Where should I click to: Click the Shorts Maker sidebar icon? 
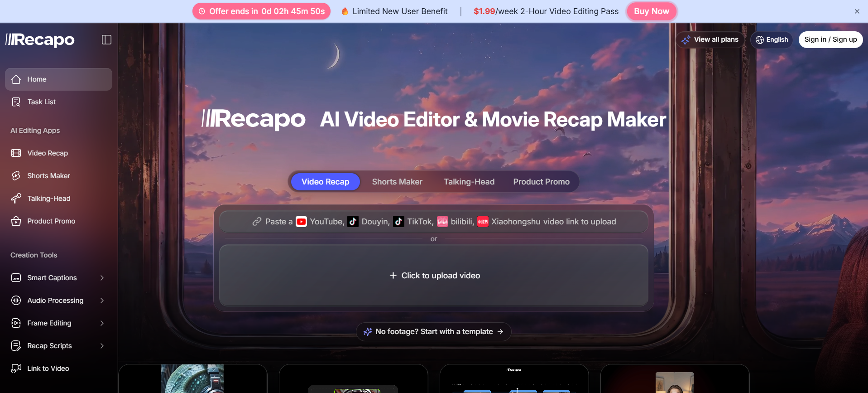pyautogui.click(x=16, y=176)
